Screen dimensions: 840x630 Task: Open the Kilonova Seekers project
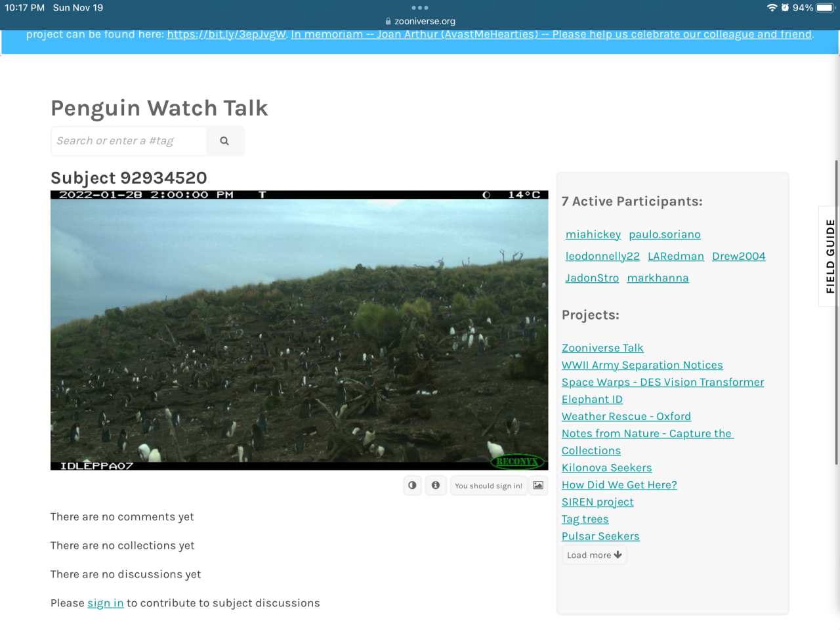(607, 467)
